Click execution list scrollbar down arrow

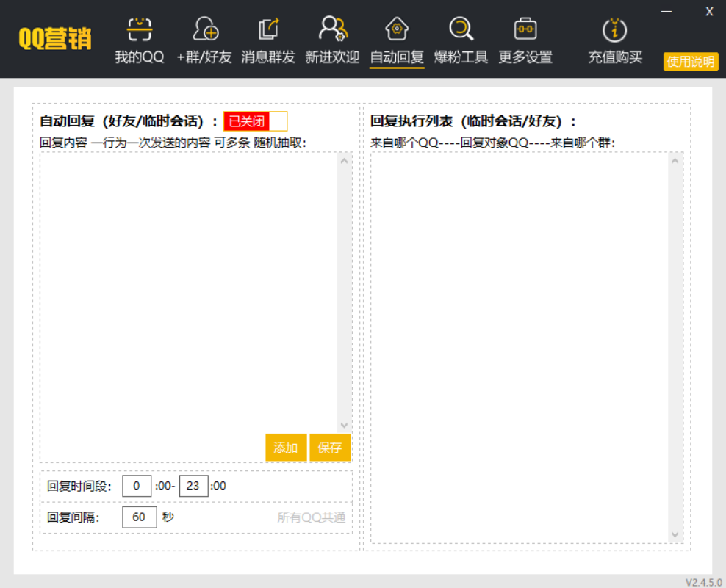click(x=675, y=535)
